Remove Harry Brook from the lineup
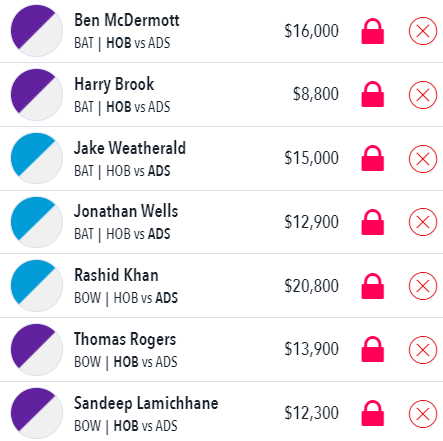Image resolution: width=443 pixels, height=441 pixels. 423,95
